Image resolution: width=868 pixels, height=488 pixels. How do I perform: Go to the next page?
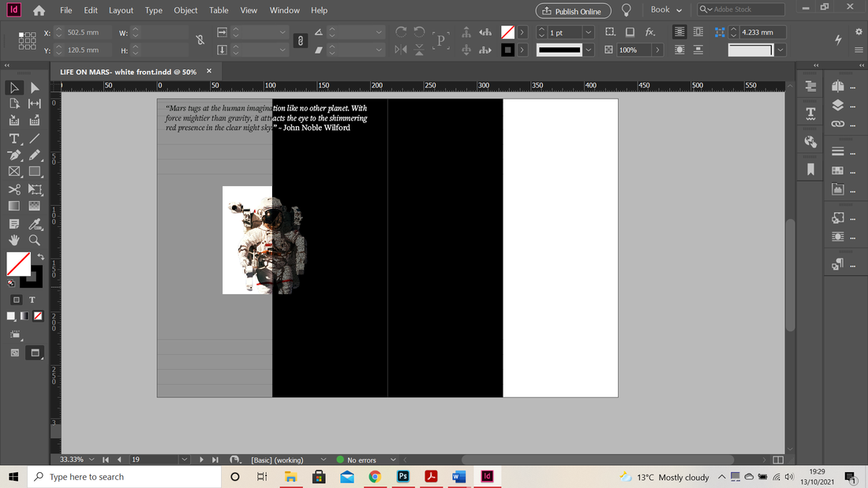coord(201,460)
